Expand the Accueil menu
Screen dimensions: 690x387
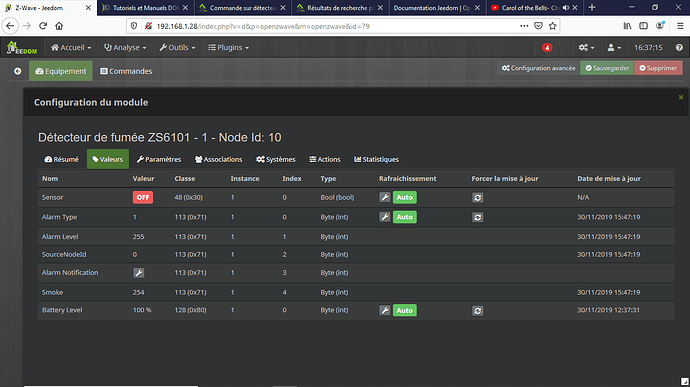point(71,48)
